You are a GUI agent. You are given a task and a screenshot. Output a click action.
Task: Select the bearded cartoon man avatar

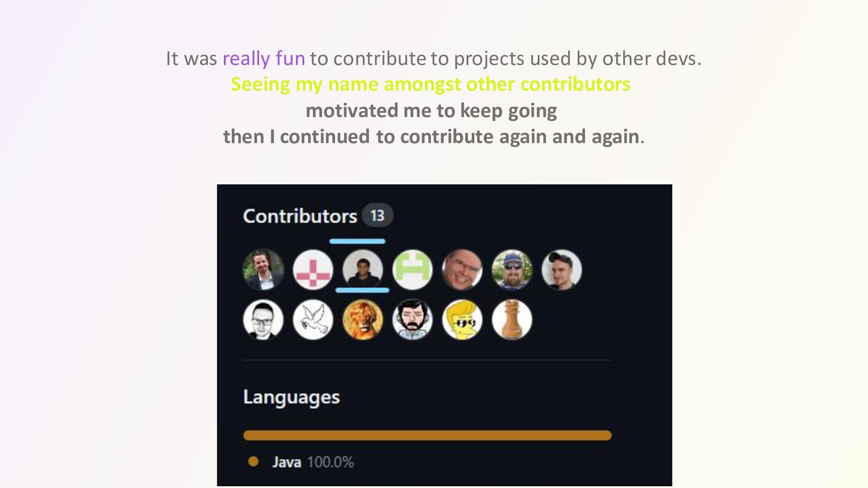[x=412, y=319]
